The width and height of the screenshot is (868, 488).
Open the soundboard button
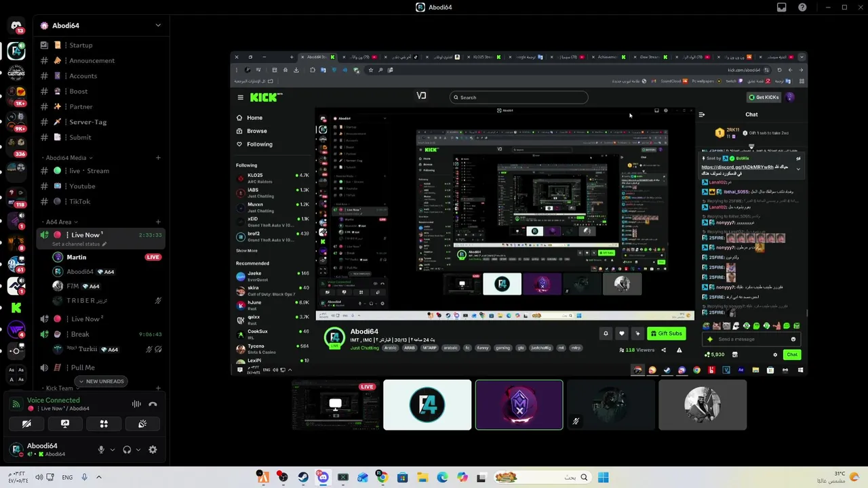pyautogui.click(x=142, y=424)
